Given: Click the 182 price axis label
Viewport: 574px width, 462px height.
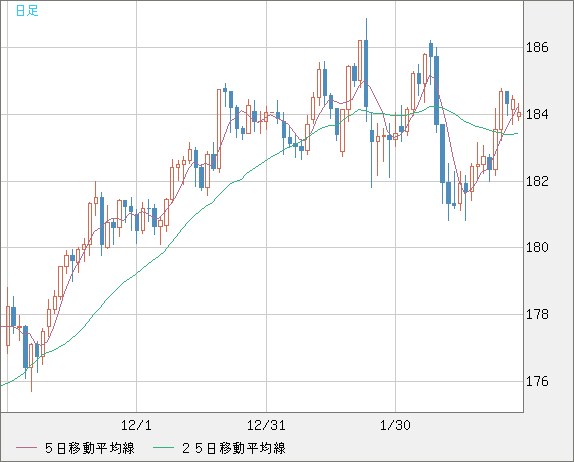Looking at the screenshot, I should tap(537, 181).
